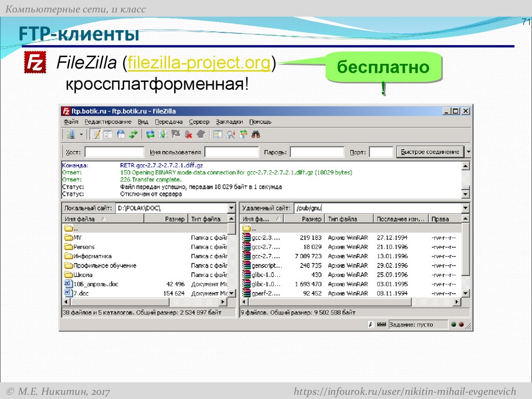Select the Школа folder
The height and width of the screenshot is (399, 532).
coord(145,274)
